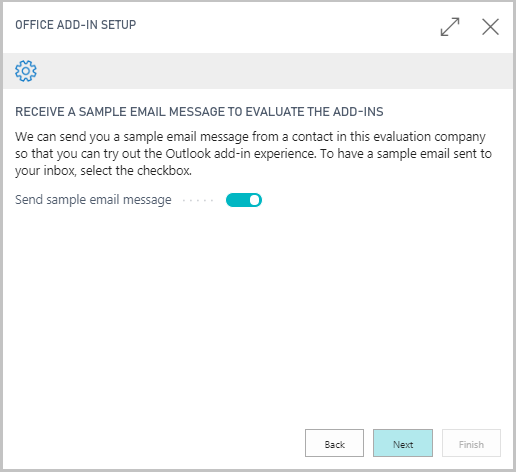Click the Receive a Sample Email Message heading
Viewport: 516px width, 472px height.
(x=199, y=112)
